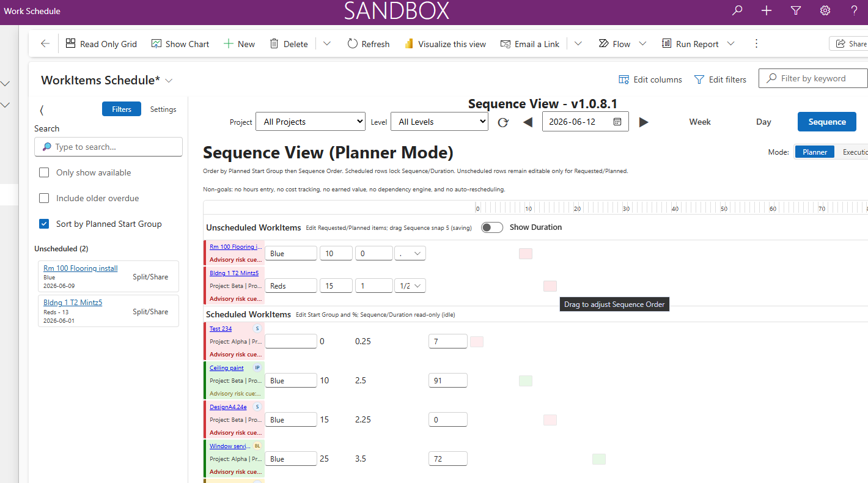Viewport: 868px width, 483px height.
Task: Focus the Filter by keyword box
Action: 813,78
